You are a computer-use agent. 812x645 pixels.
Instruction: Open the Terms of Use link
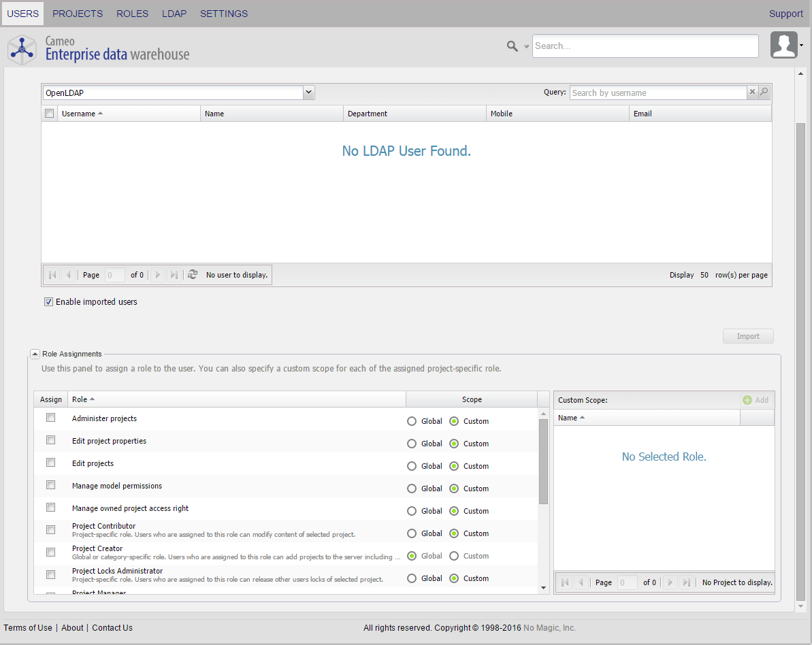(x=28, y=628)
